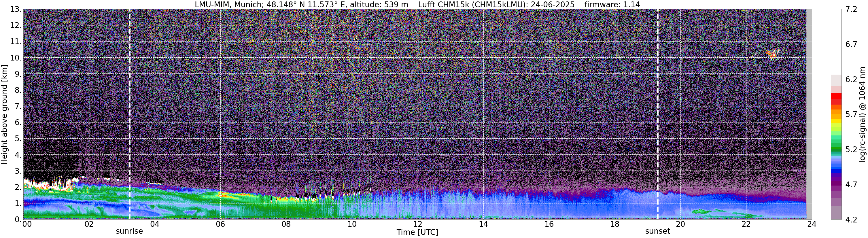The width and height of the screenshot is (868, 238).
Task: Click the '24' tick on the time axis
Action: click(x=812, y=224)
